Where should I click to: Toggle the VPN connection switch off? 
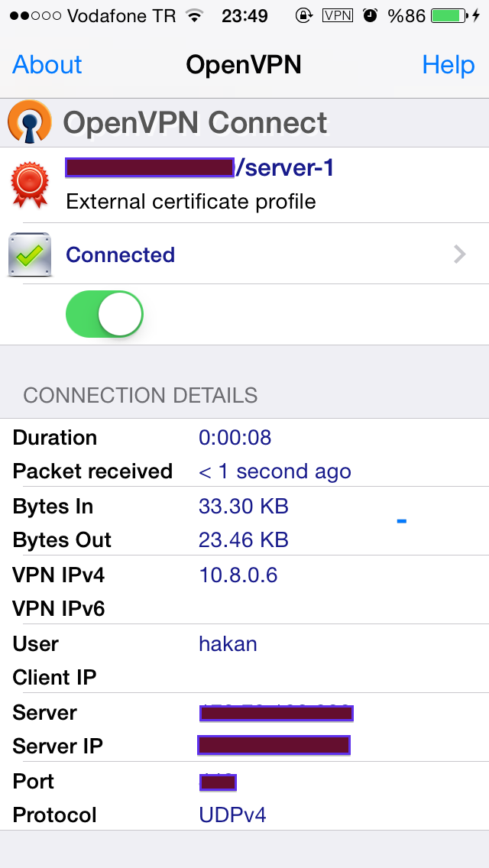click(x=104, y=314)
